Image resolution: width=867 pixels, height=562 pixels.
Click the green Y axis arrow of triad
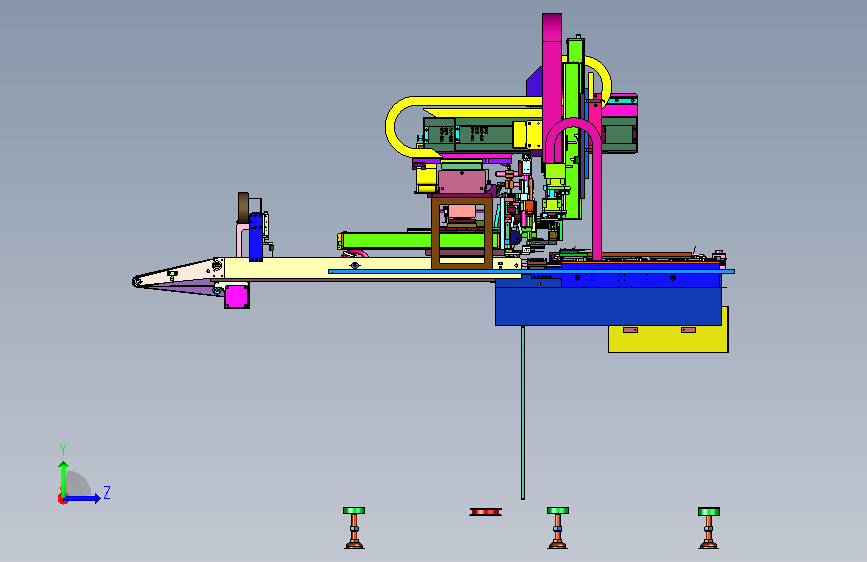pos(64,478)
